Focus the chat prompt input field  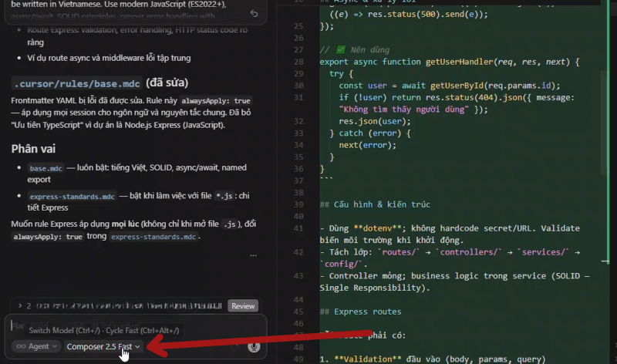[136, 326]
